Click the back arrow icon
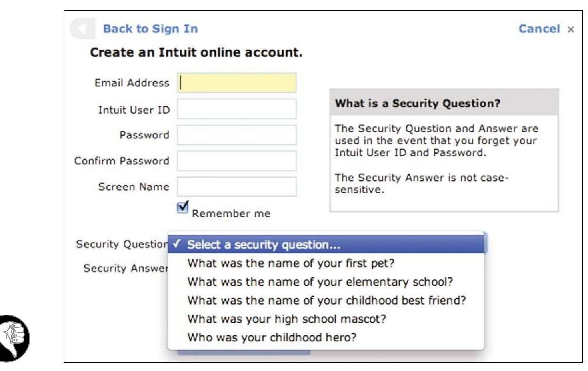Image resolution: width=588 pixels, height=371 pixels. (x=83, y=28)
